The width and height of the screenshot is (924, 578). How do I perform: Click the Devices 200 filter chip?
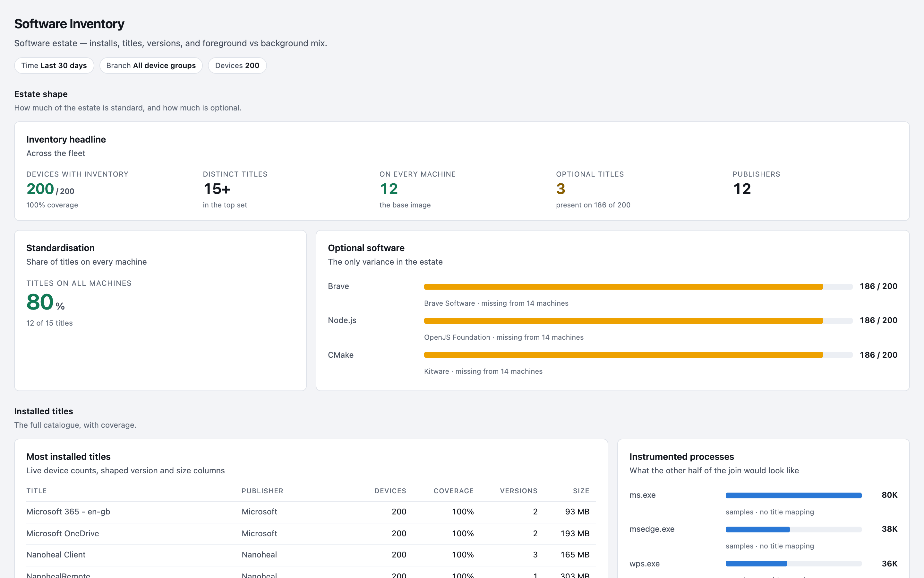point(237,66)
